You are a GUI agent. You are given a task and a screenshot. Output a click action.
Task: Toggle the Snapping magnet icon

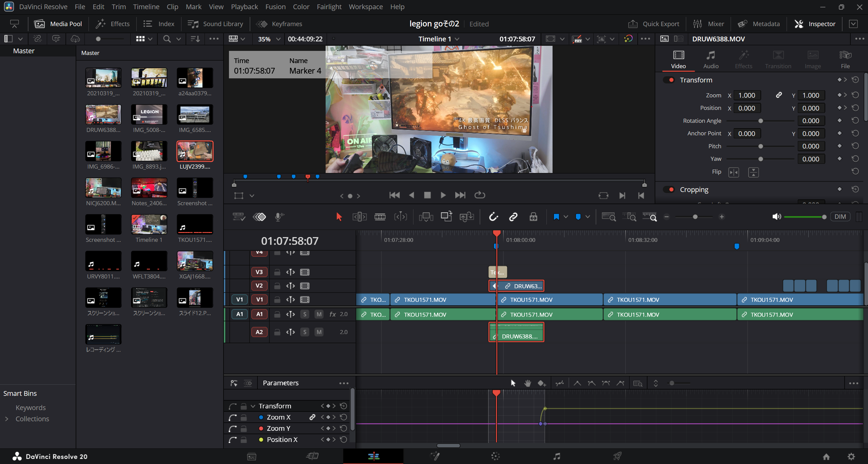[x=493, y=217]
